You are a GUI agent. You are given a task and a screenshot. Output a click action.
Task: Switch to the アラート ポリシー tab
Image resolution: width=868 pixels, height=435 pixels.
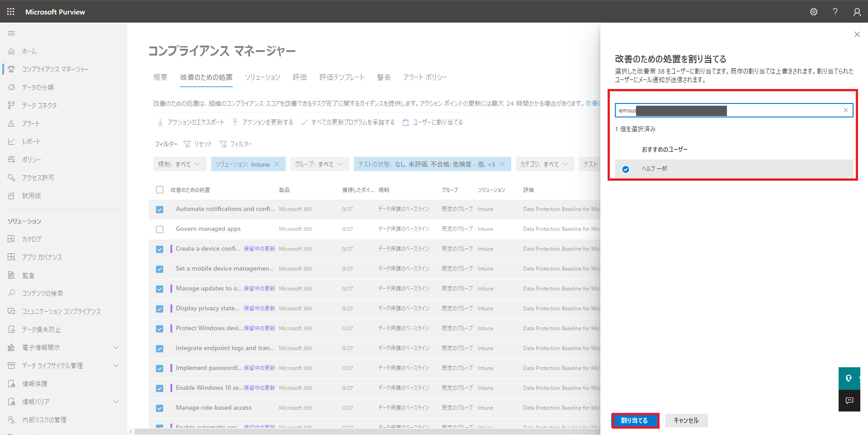click(425, 77)
